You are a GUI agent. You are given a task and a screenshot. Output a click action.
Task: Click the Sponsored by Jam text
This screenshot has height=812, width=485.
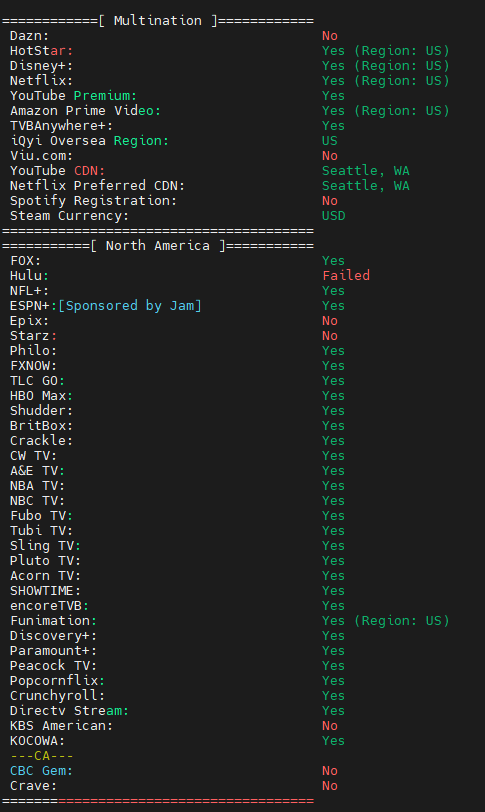tap(129, 306)
